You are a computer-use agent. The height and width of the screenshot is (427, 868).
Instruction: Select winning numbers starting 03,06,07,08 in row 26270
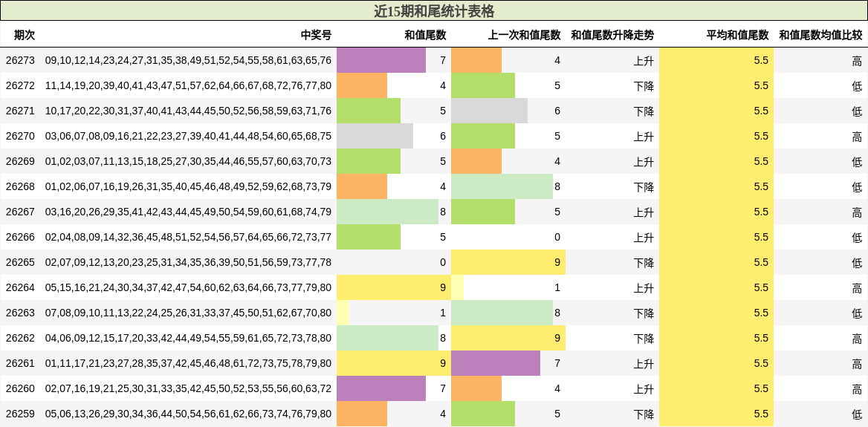click(x=188, y=136)
